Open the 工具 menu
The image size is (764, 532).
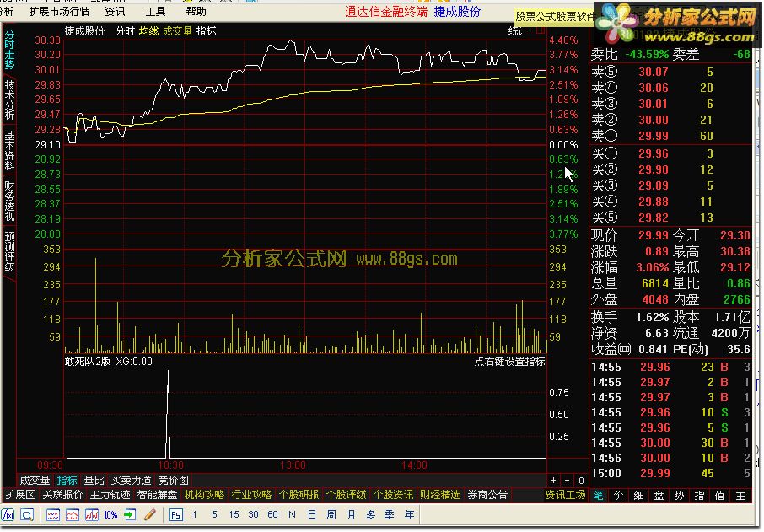point(155,11)
